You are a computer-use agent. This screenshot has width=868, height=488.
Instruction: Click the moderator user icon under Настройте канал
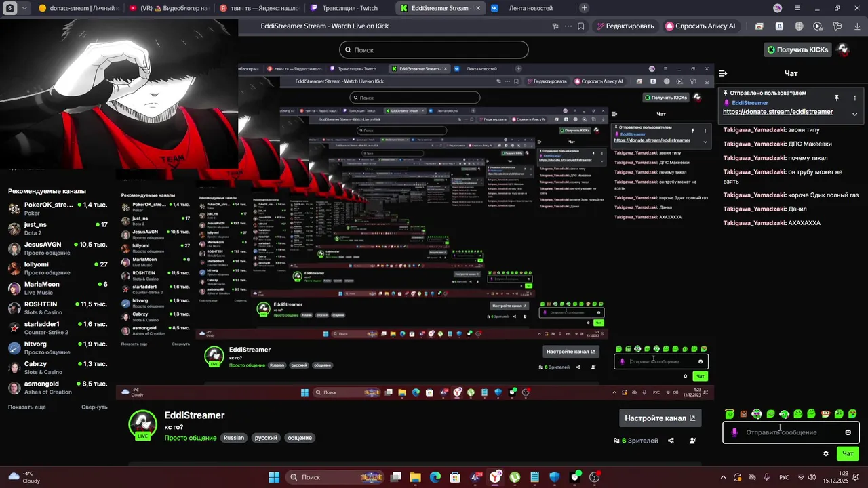[x=692, y=441]
